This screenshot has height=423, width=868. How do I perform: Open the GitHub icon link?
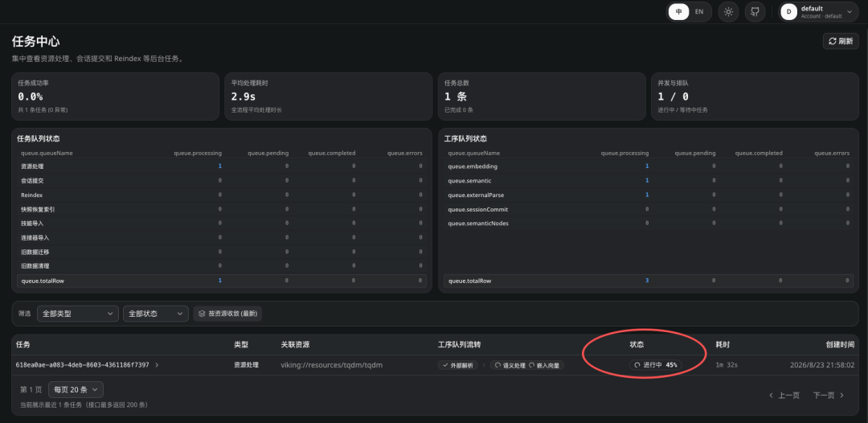755,11
